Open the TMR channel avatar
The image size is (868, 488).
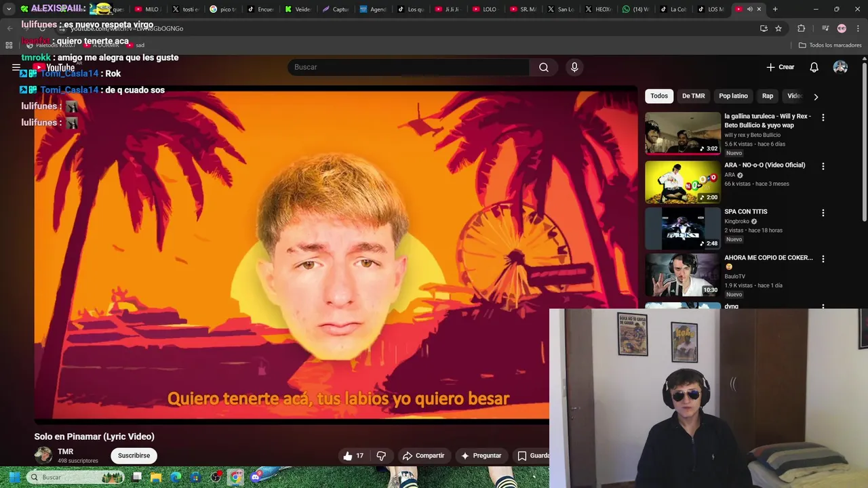tap(43, 455)
